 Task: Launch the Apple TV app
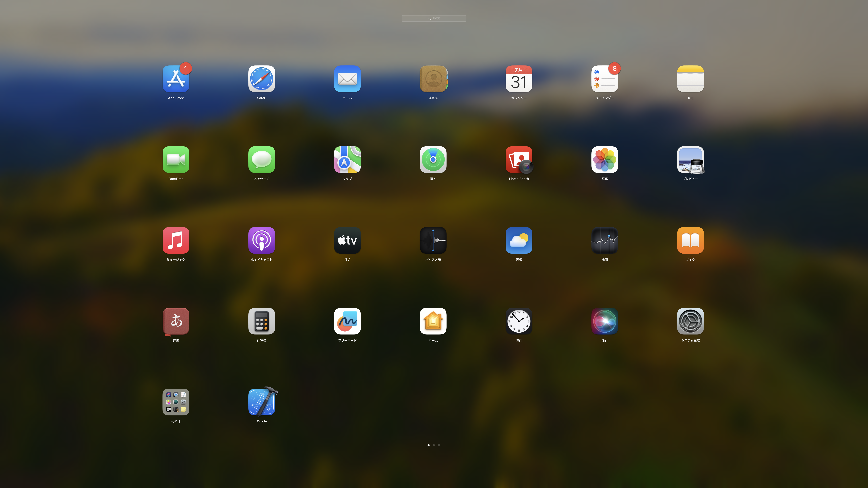[347, 241]
